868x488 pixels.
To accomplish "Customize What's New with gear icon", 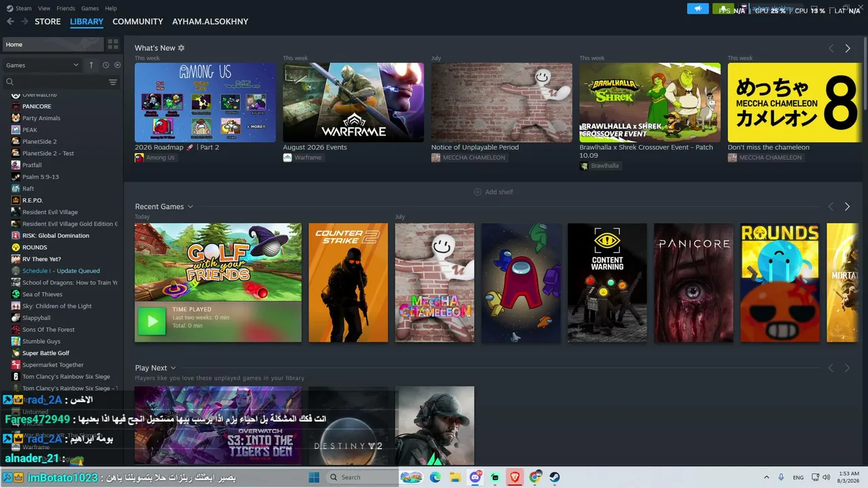I will [181, 48].
